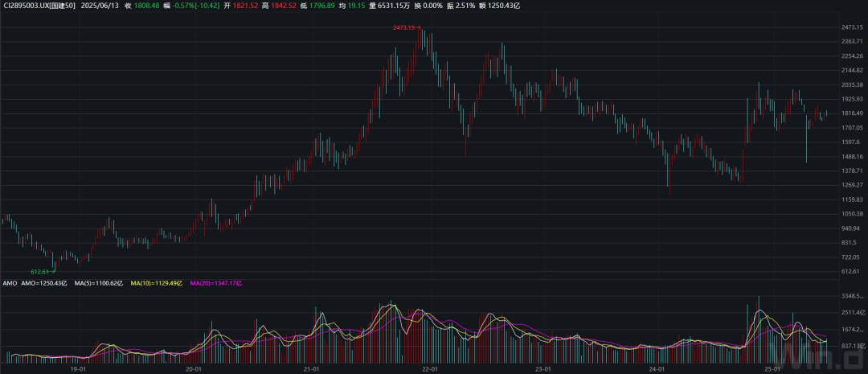Image resolution: width=868 pixels, height=374 pixels.
Task: Click the 23-01 date axis label
Action: tap(545, 369)
